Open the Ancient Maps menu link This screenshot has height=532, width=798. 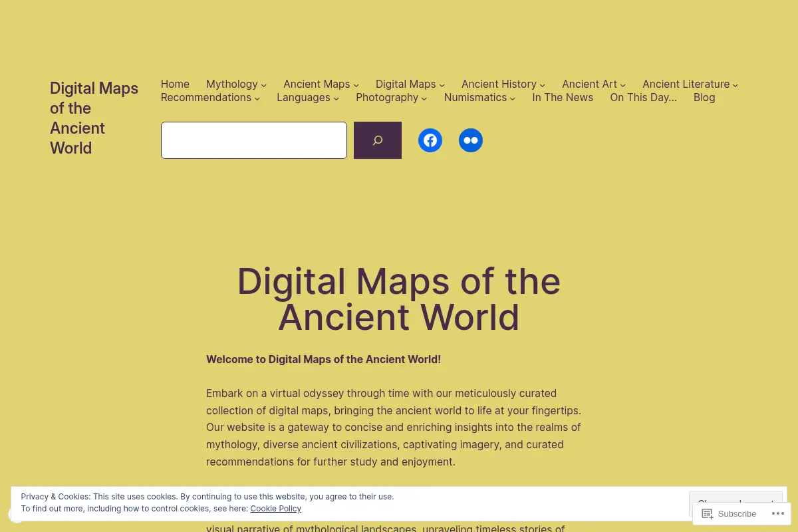[317, 84]
